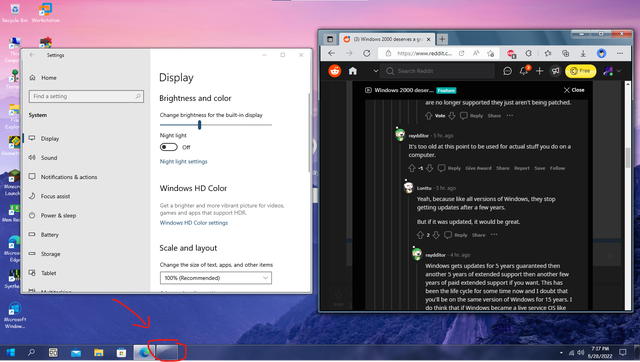640x362 pixels.
Task: Click the yellow Free coins button
Action: coord(580,71)
